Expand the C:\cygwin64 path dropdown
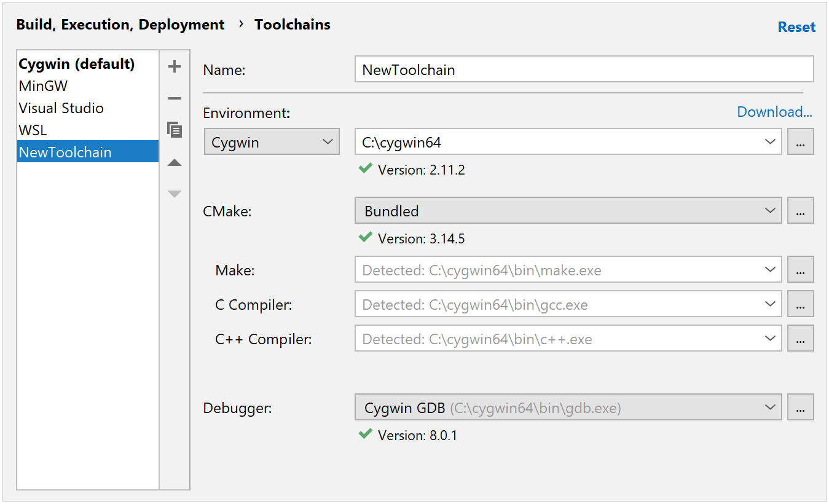829x504 pixels. [770, 142]
